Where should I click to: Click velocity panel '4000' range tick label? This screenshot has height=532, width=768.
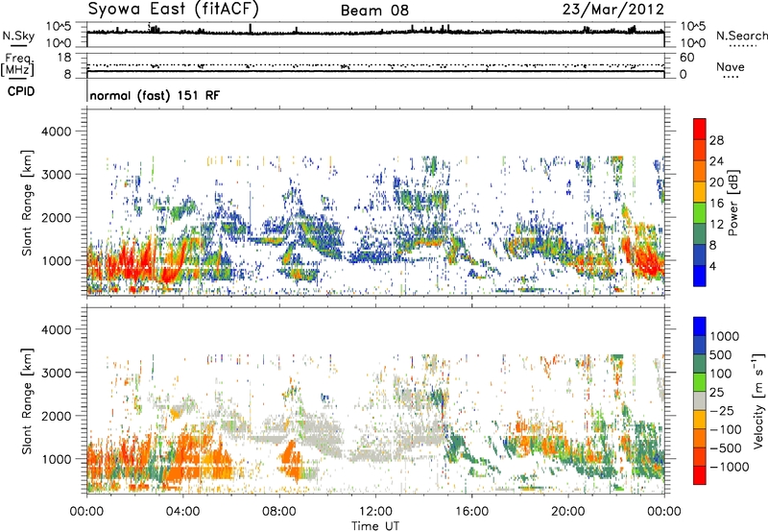click(x=56, y=329)
